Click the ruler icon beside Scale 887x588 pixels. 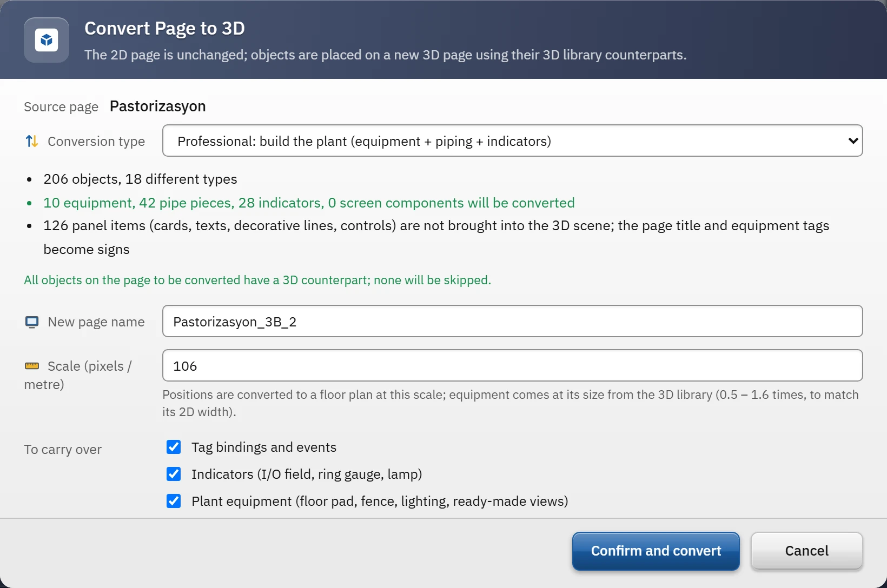coord(32,366)
